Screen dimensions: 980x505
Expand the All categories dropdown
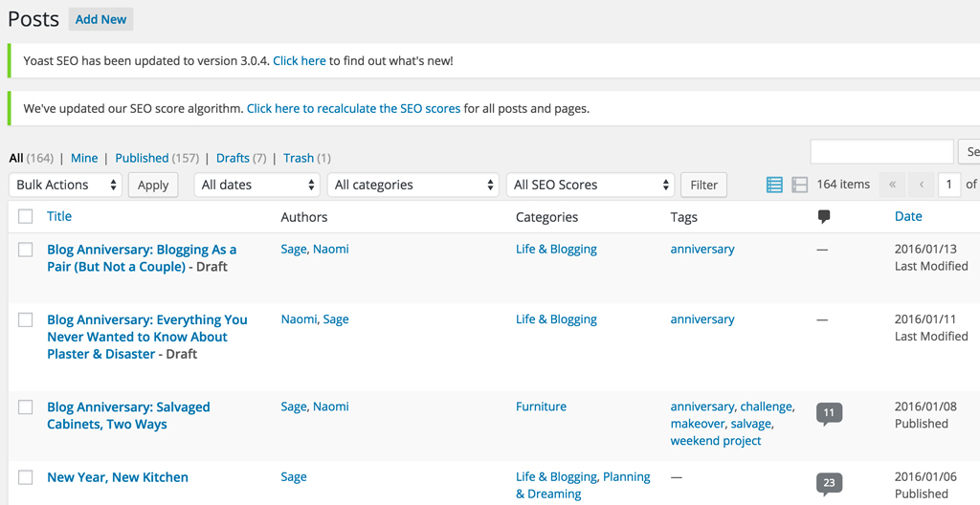click(413, 185)
